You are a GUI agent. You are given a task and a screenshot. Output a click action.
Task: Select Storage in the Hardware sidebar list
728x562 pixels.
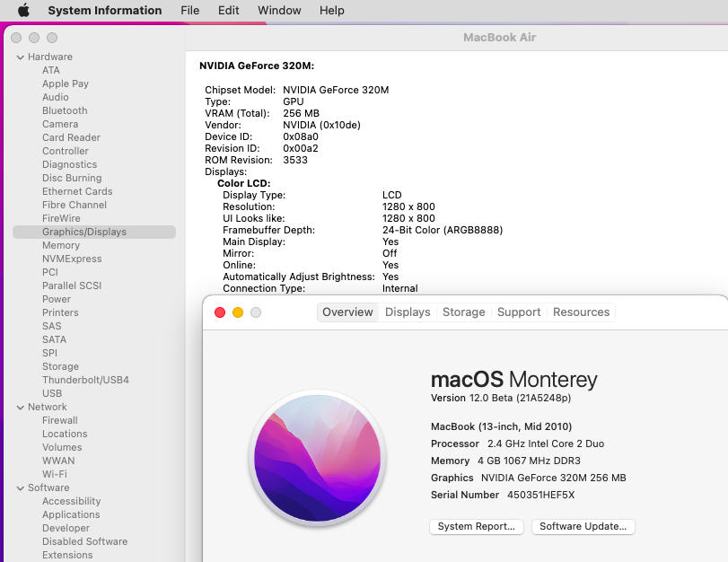coord(60,366)
